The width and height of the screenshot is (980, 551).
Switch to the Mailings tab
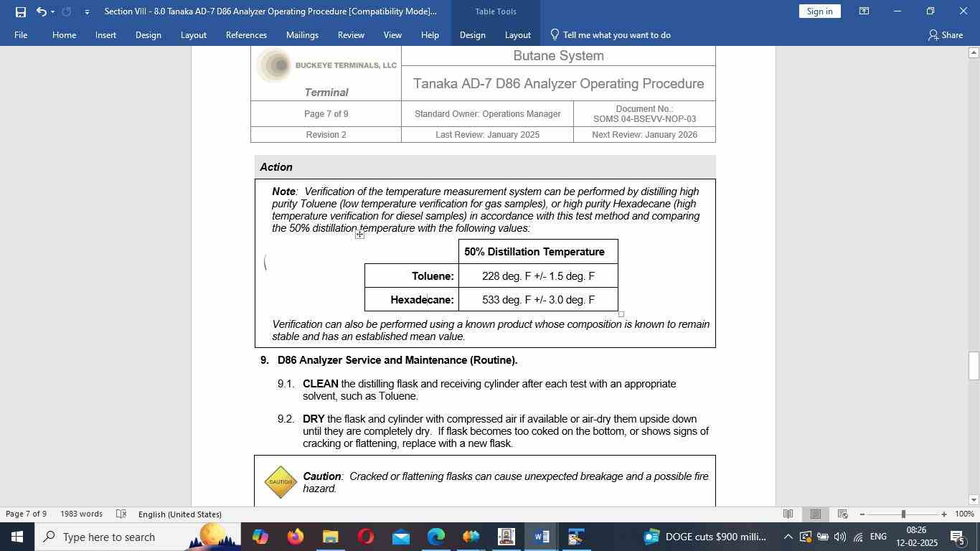click(x=302, y=34)
